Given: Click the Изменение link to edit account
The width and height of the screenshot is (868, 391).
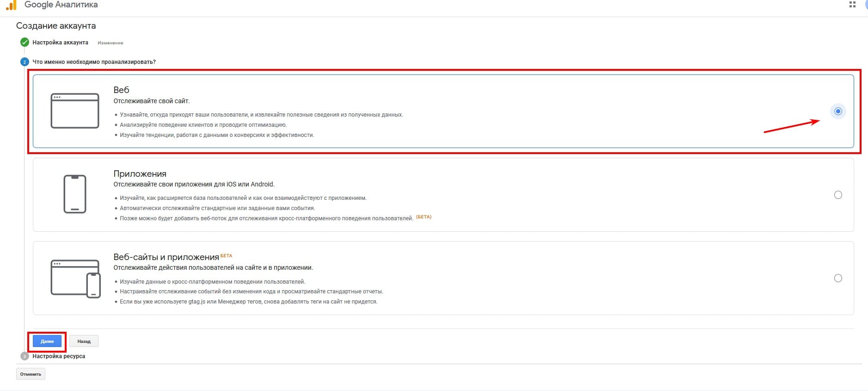Looking at the screenshot, I should (110, 43).
